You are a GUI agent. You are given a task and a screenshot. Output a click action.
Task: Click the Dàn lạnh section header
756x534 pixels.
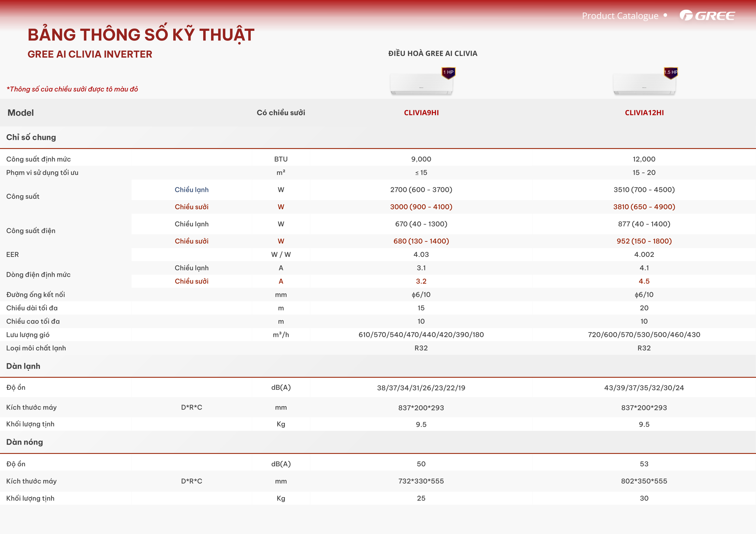click(x=23, y=366)
